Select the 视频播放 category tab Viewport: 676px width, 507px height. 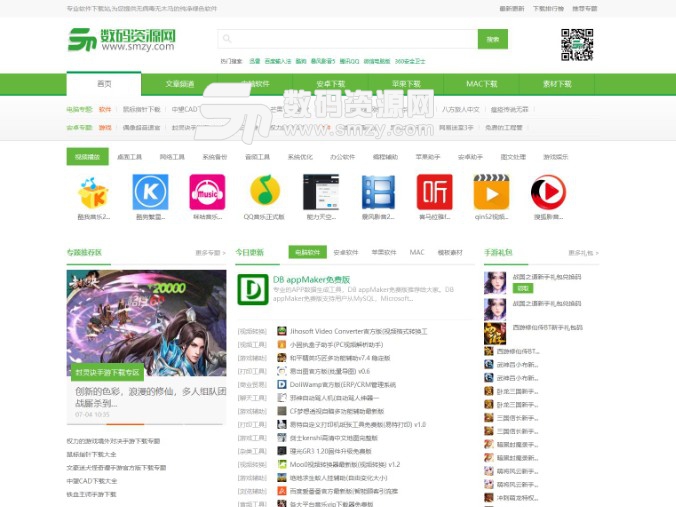coord(88,157)
